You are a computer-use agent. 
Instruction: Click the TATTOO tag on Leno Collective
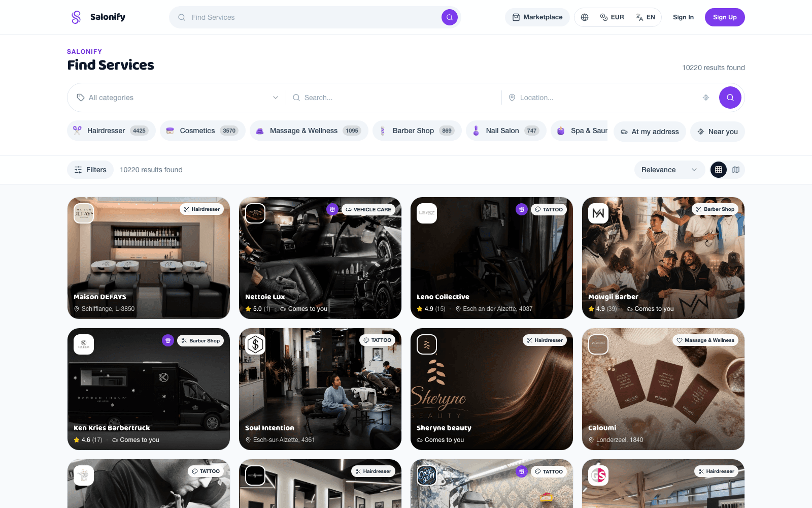coord(549,209)
